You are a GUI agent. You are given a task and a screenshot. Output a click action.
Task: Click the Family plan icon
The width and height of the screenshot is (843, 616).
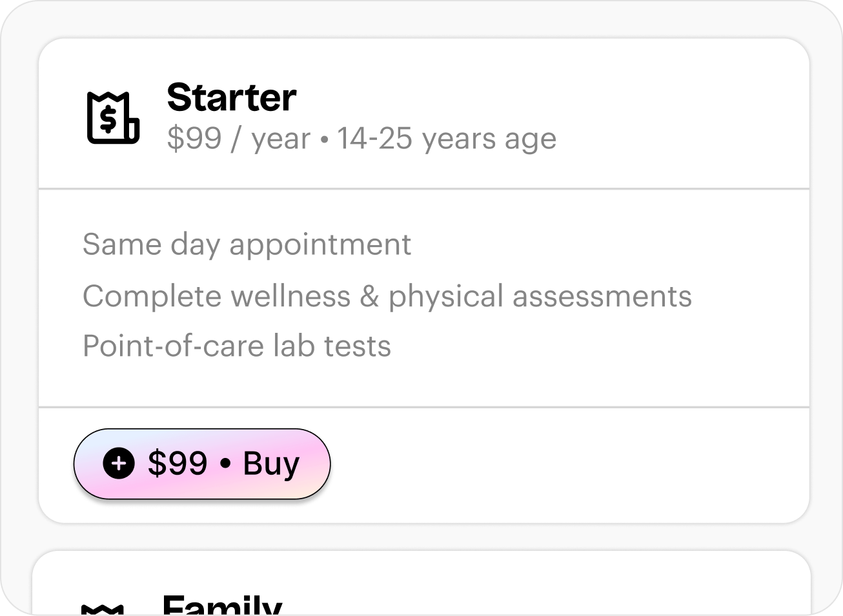(x=102, y=608)
